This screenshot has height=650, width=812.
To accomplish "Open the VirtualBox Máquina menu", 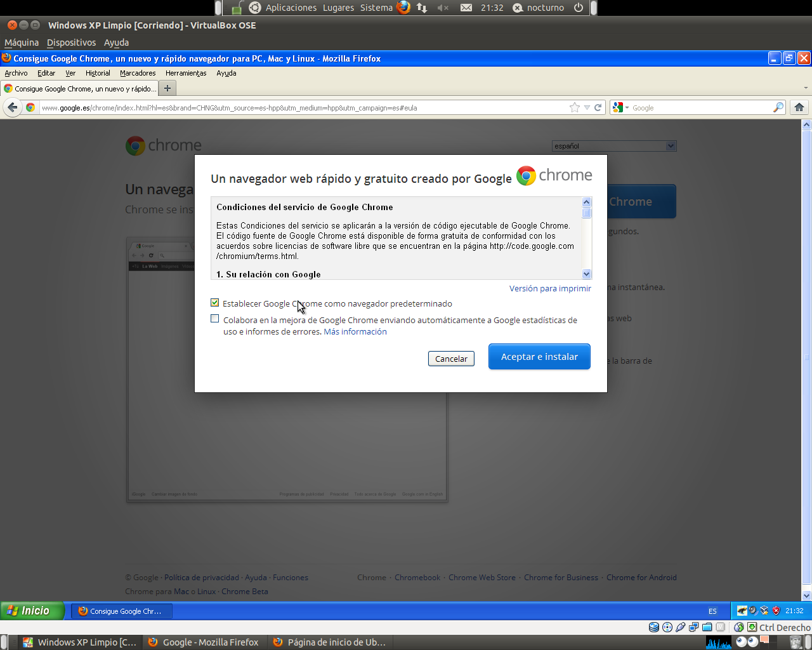I will (22, 43).
